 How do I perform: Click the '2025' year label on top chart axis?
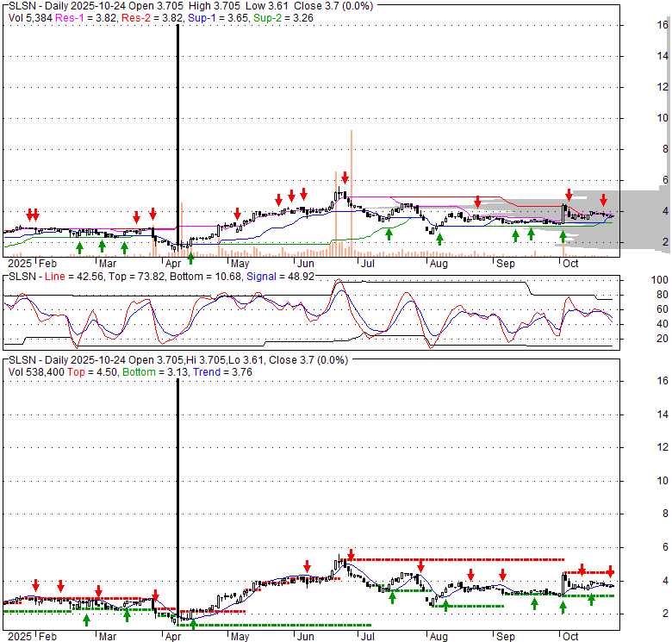point(20,264)
